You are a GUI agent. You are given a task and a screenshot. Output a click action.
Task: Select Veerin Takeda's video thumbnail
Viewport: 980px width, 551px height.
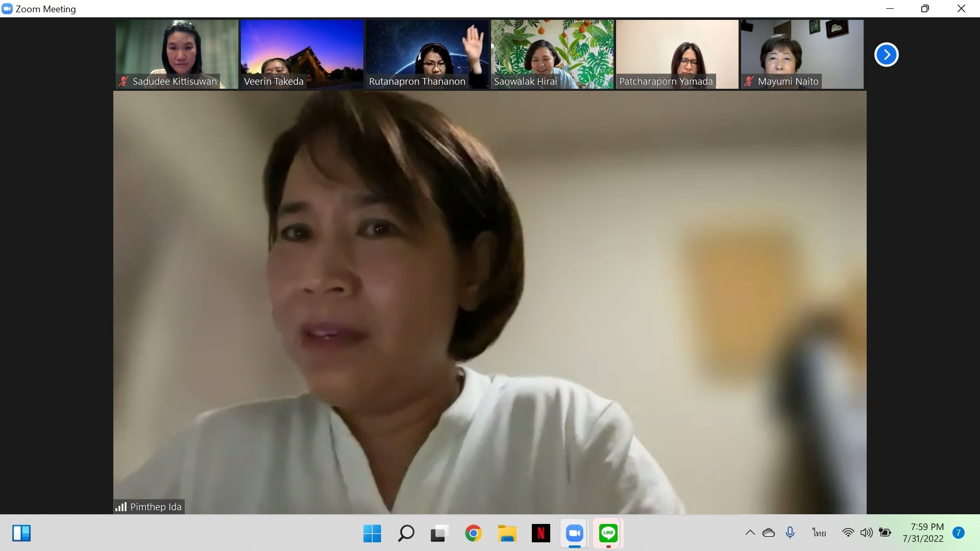pos(302,54)
